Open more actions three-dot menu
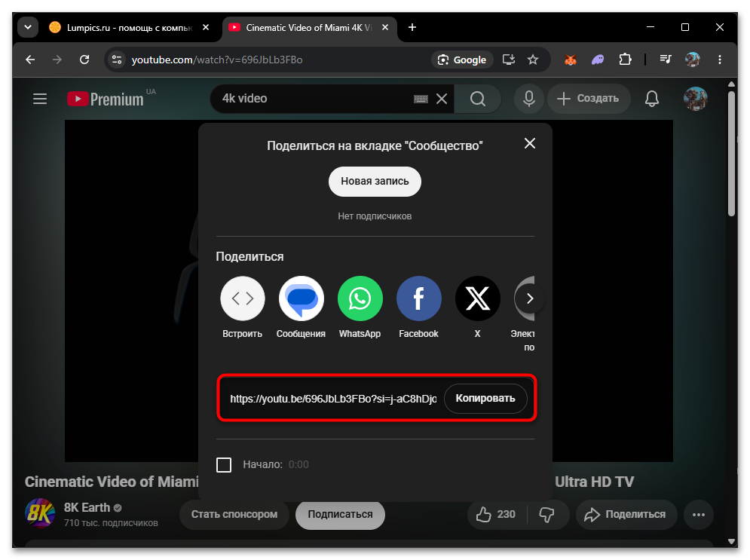Viewport: 750px width, 560px height. [x=699, y=515]
